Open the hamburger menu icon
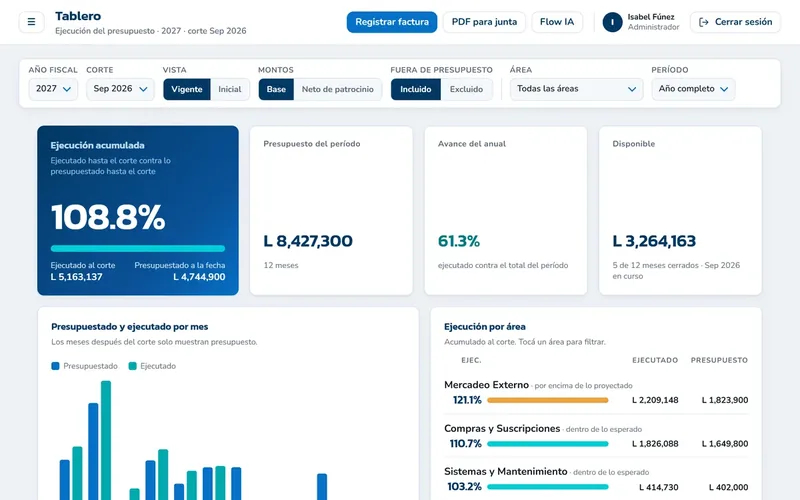800x500 pixels. tap(32, 22)
